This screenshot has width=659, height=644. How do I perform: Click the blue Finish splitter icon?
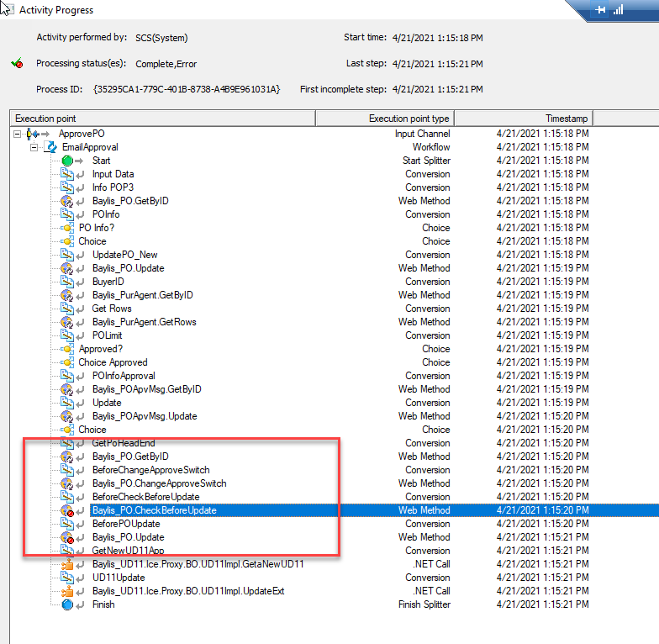click(67, 604)
